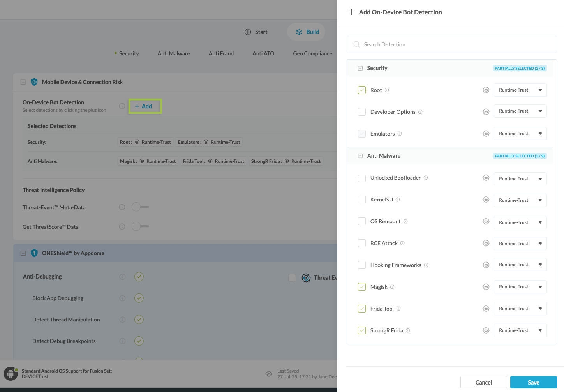The height and width of the screenshot is (392, 564).
Task: Open Runtime-Trust dropdown for Emulators
Action: point(520,134)
